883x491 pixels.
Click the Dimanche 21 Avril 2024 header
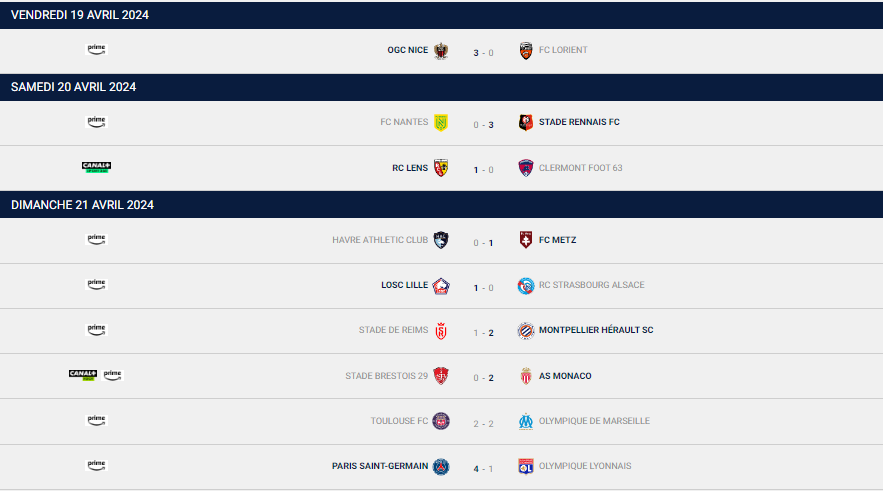point(82,205)
